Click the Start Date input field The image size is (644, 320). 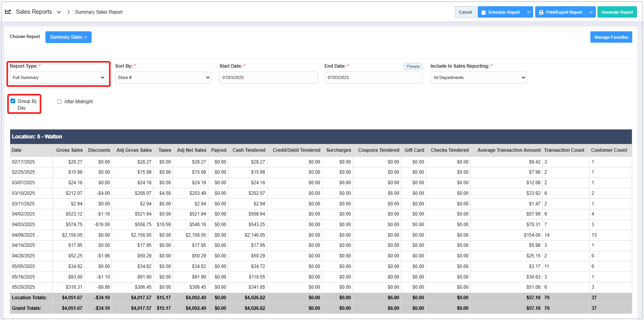268,77
